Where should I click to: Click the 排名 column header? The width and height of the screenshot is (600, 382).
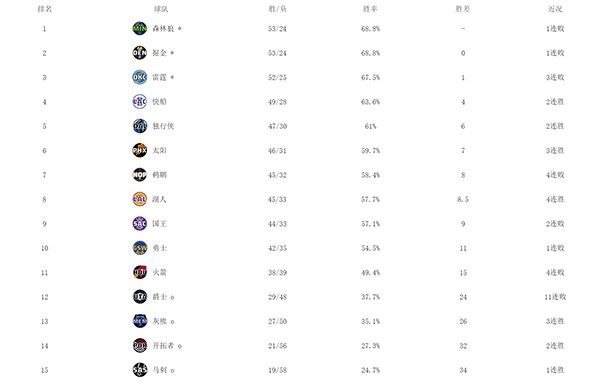pos(44,9)
